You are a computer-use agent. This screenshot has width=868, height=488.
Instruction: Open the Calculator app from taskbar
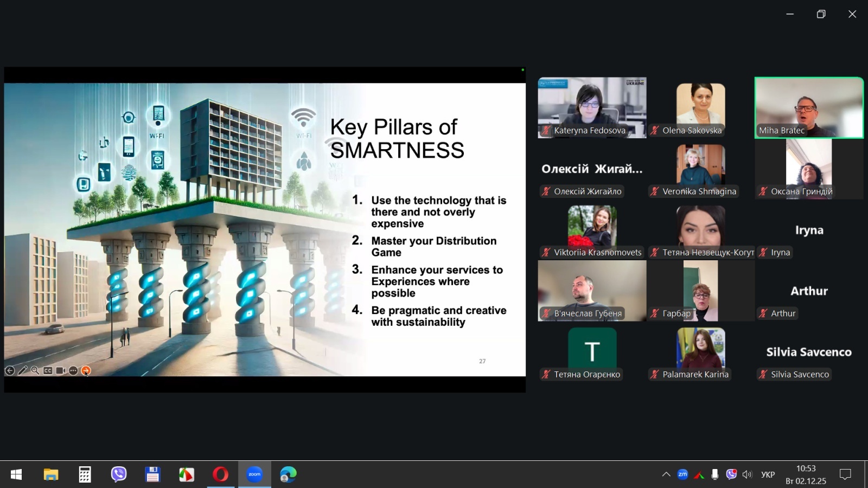[85, 474]
